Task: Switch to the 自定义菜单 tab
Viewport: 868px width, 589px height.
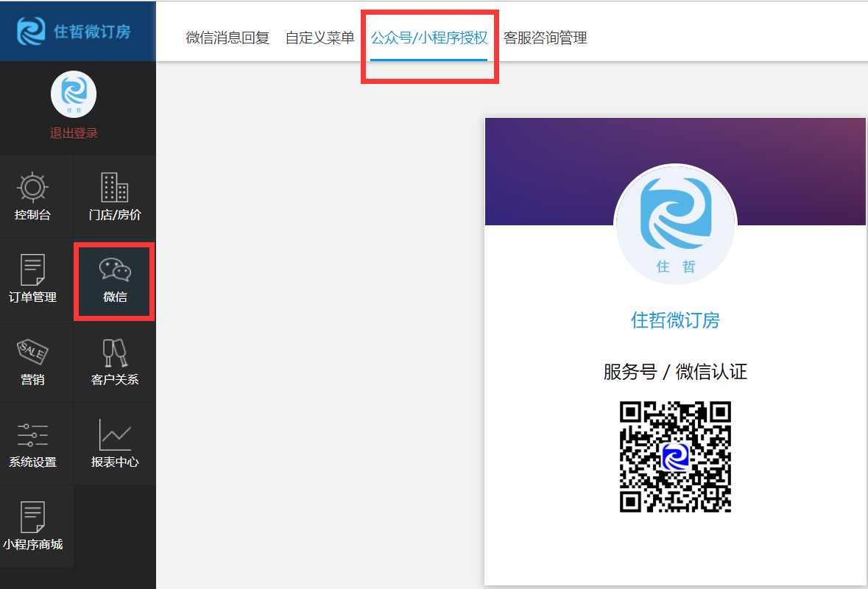Action: [x=320, y=38]
